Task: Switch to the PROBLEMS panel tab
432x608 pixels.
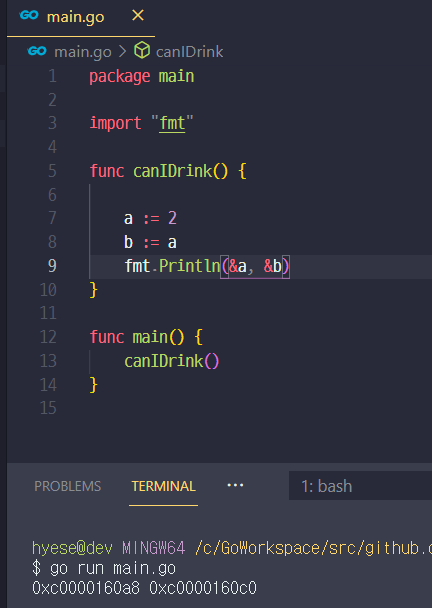Action: [67, 486]
